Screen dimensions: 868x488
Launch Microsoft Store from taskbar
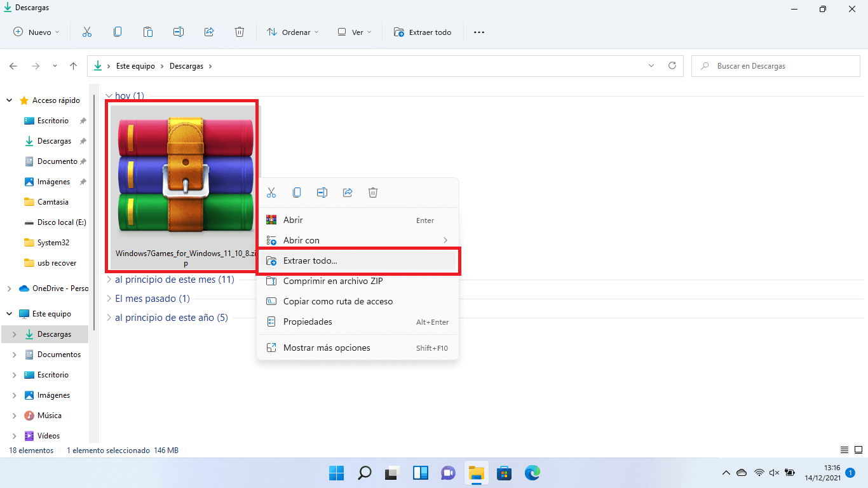[x=505, y=473]
